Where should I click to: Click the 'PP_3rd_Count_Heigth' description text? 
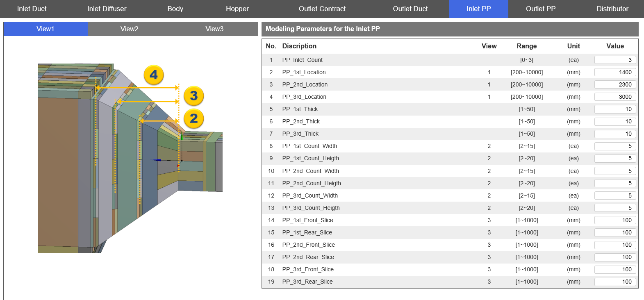click(311, 208)
